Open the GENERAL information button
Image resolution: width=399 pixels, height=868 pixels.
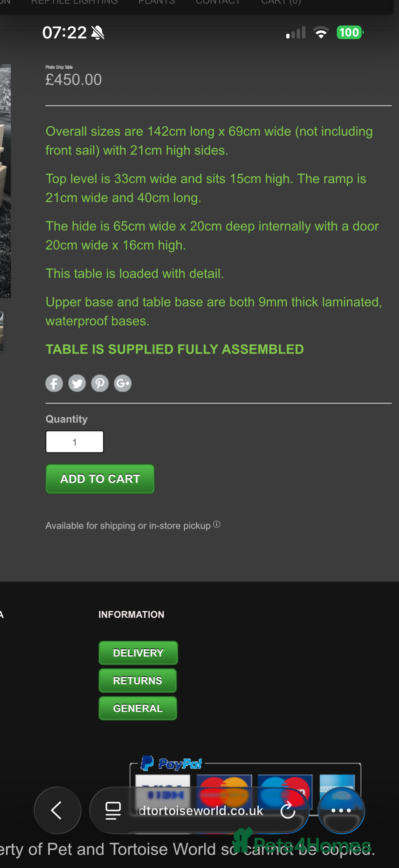click(138, 708)
